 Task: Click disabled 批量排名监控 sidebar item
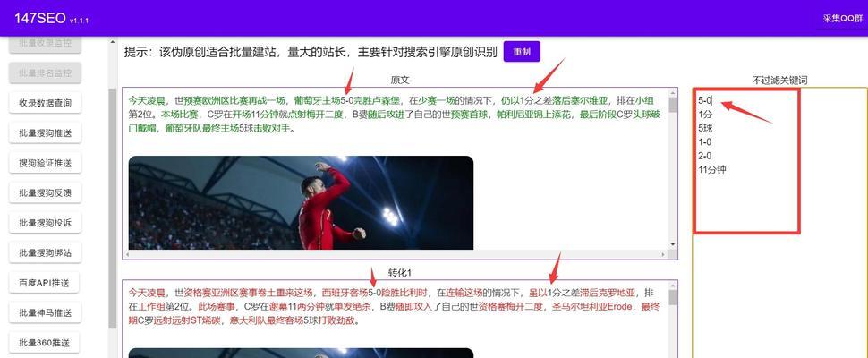coord(46,73)
